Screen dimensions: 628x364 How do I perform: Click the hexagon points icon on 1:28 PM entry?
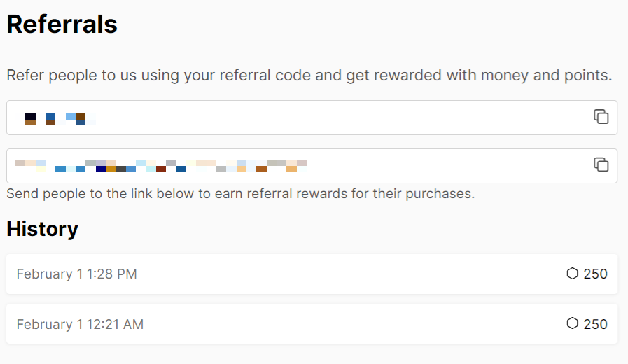(x=572, y=274)
